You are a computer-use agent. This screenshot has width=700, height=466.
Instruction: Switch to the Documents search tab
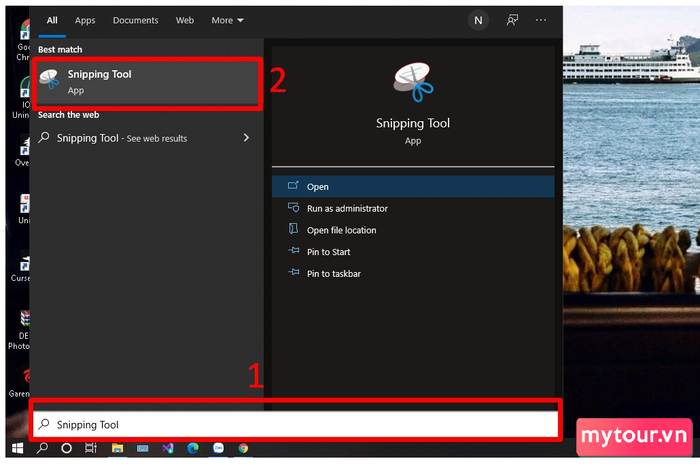click(135, 21)
